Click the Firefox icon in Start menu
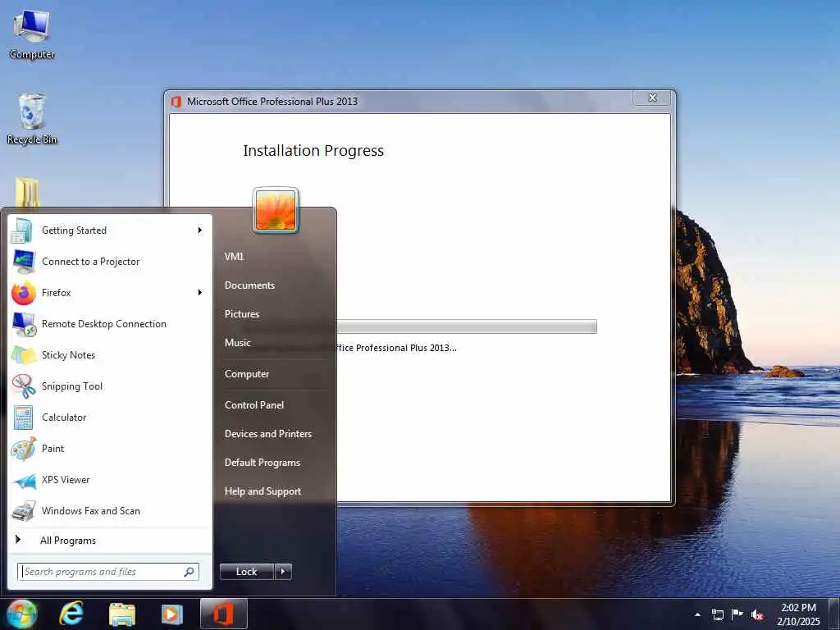Screen dimensions: 840x630 click(x=24, y=293)
